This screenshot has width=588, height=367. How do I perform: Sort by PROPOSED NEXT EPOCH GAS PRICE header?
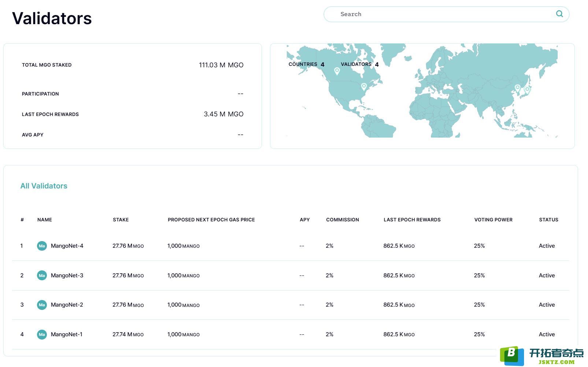coord(211,220)
